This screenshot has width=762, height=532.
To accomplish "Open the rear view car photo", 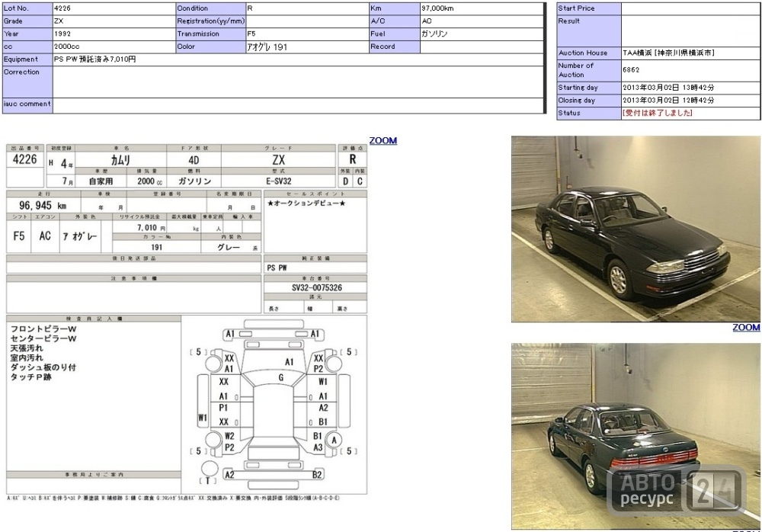I will point(636,436).
